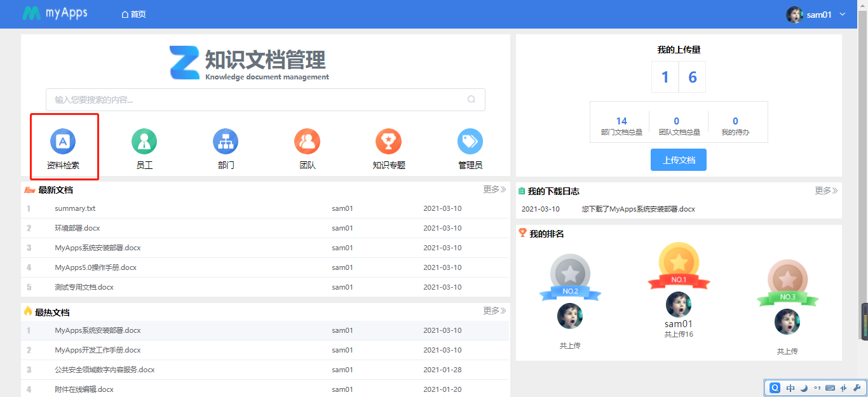The width and height of the screenshot is (868, 397).
Task: Open 更多 for 我的下载日志
Action: click(826, 191)
